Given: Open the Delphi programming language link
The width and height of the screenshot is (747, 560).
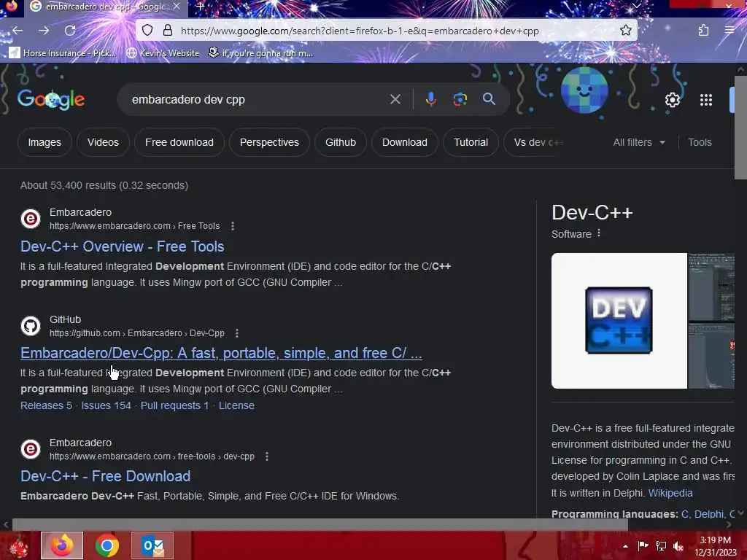Looking at the screenshot, I should [708, 514].
